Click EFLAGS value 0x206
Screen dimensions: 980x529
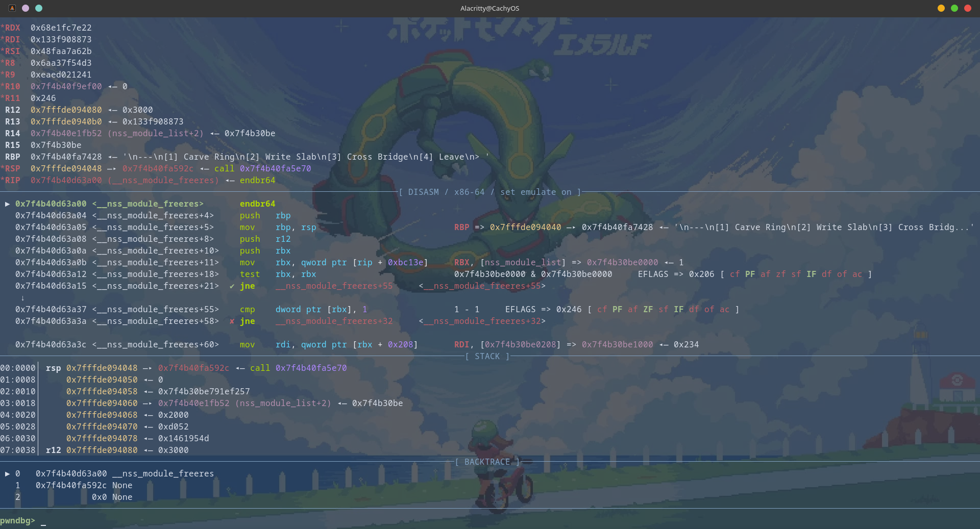702,274
